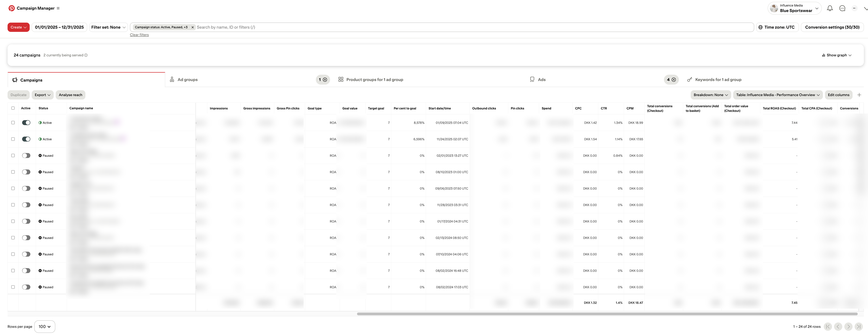Click the Blue Sportswear account avatar
Viewport: 868px width, 335px height.
pyautogui.click(x=774, y=8)
